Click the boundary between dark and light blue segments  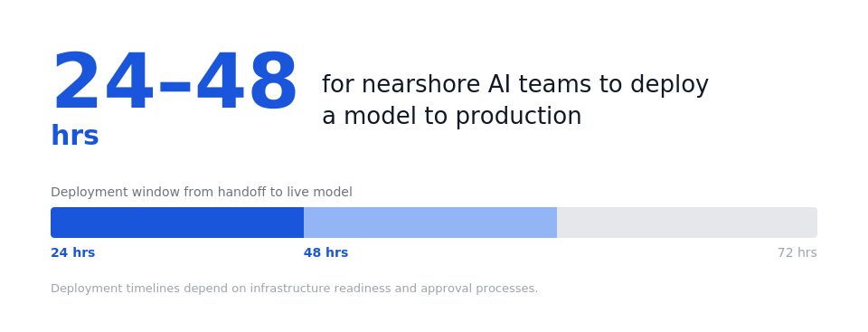coord(304,223)
